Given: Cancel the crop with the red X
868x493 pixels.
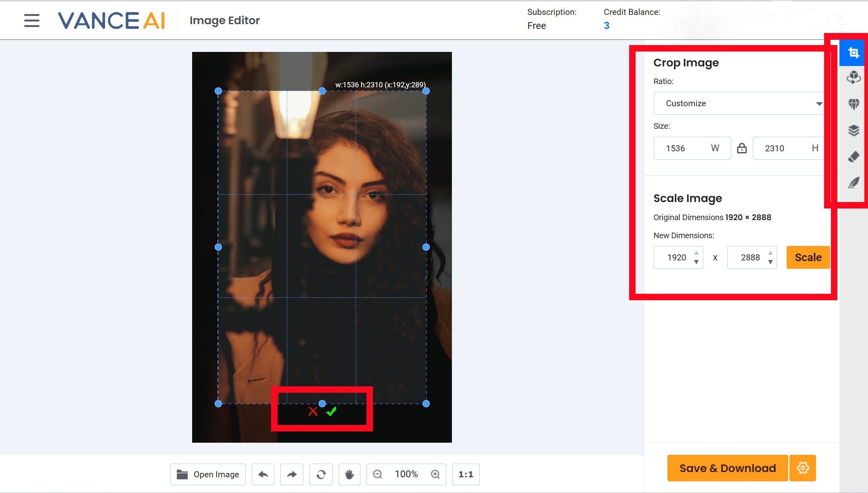Looking at the screenshot, I should (x=313, y=412).
